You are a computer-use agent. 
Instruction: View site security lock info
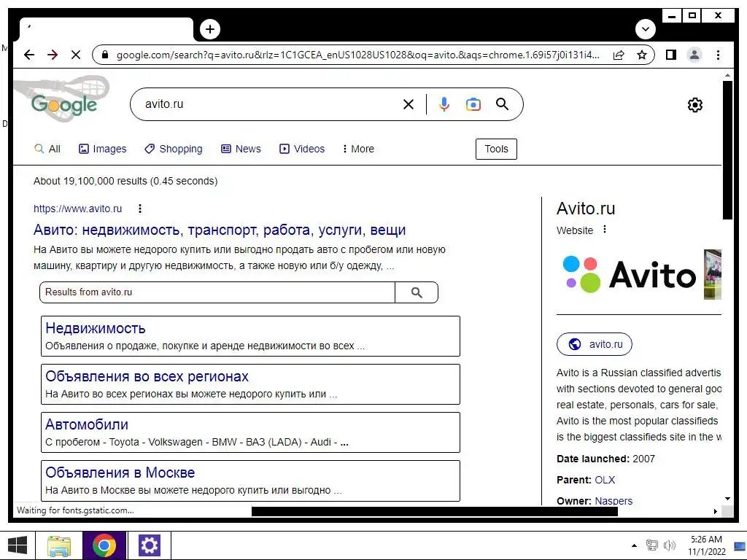point(105,55)
